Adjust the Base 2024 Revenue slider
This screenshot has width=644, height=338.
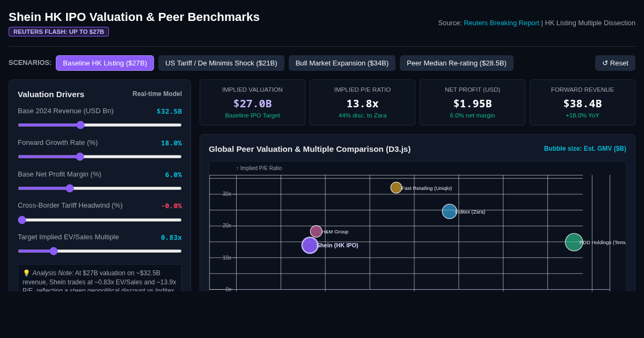click(100, 125)
